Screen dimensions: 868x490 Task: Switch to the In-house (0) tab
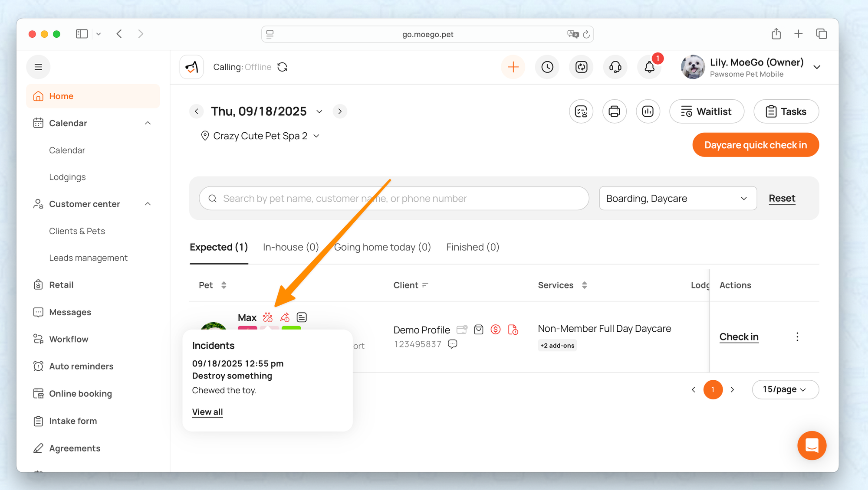(x=290, y=247)
